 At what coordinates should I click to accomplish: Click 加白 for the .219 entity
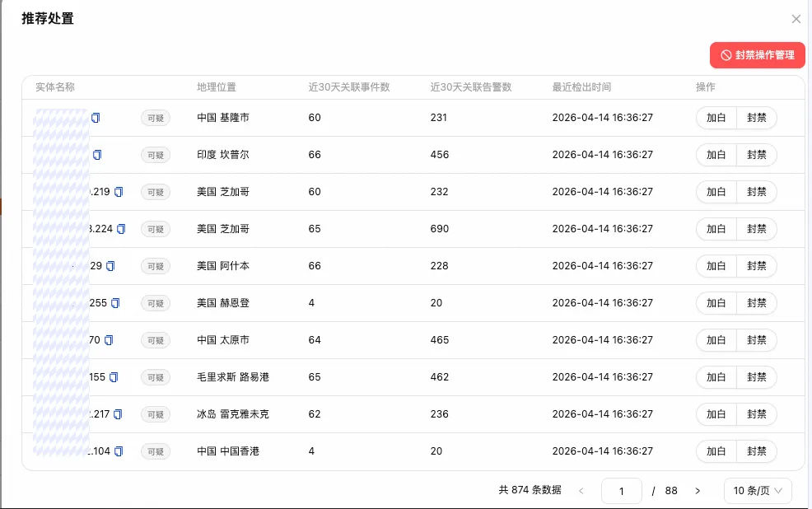[716, 192]
